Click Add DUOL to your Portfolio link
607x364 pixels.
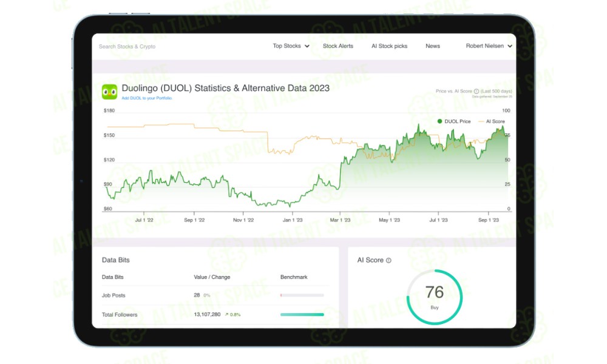(147, 98)
